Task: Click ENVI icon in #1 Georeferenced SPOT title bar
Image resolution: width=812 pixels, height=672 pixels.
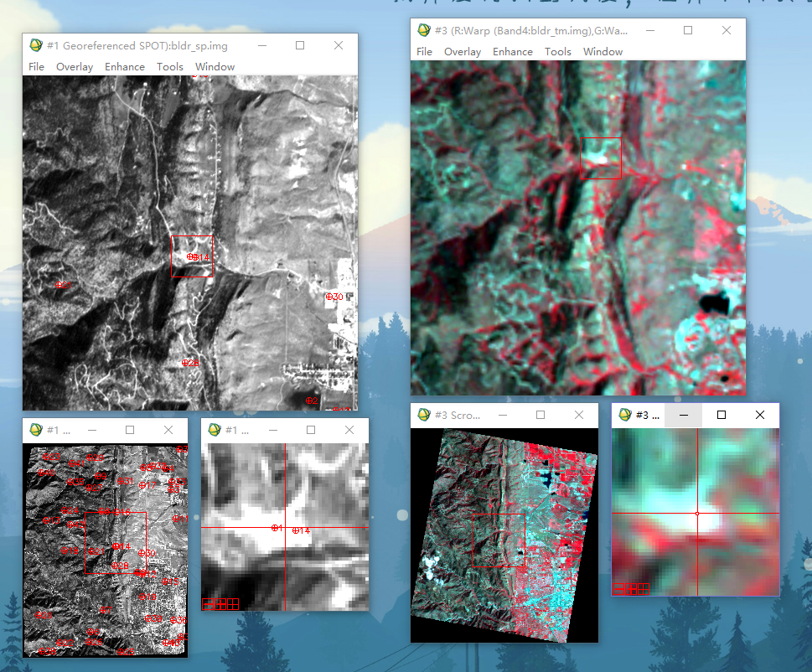Action: pos(36,45)
